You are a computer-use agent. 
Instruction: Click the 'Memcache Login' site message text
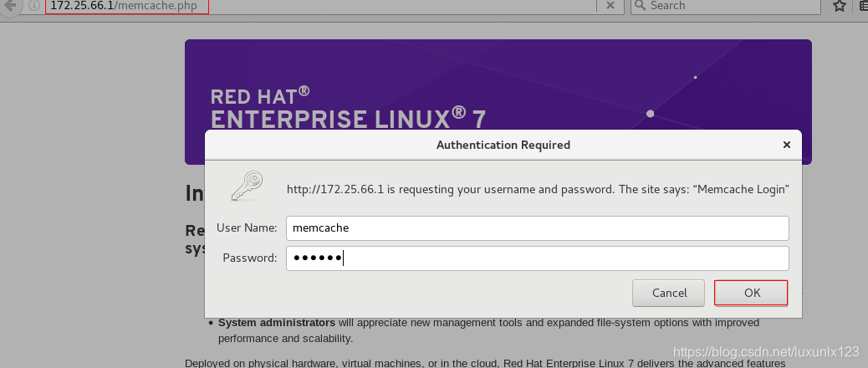coord(741,189)
